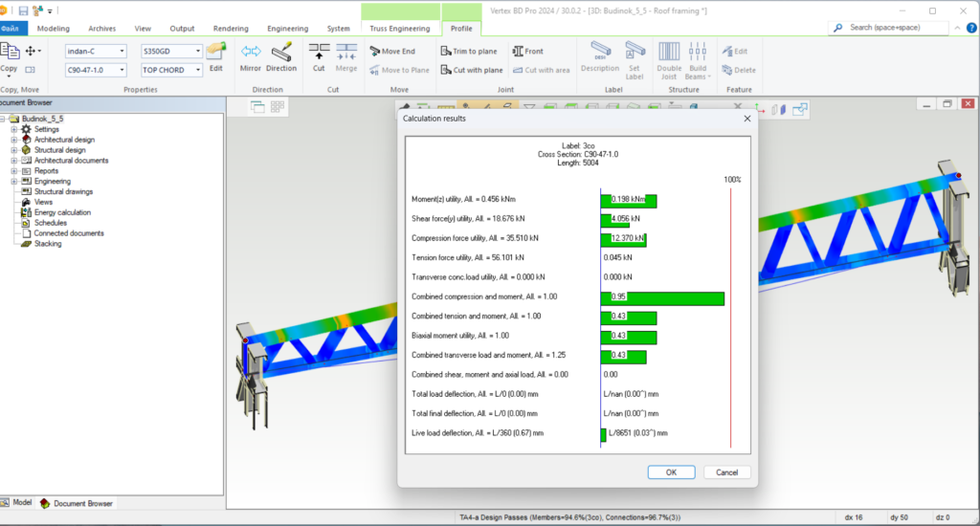Viewport: 980px width, 526px height.
Task: Click the Merge profiles icon
Action: coord(346,52)
